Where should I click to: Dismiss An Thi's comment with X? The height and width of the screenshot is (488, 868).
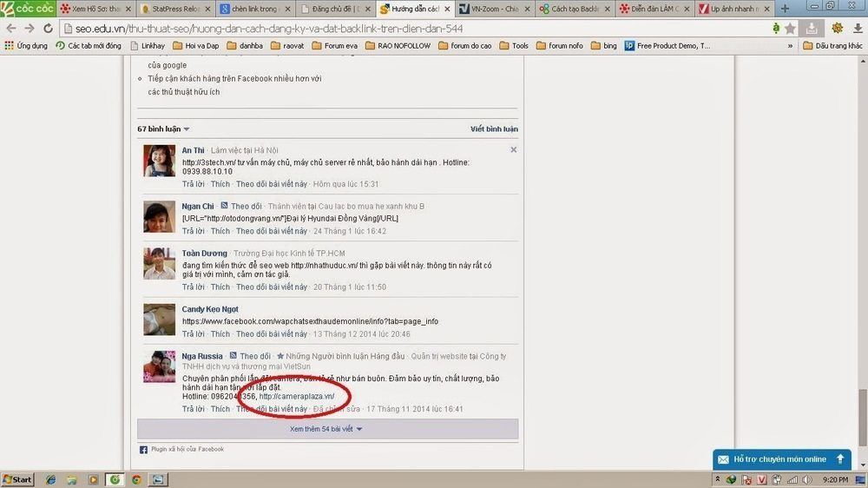click(513, 149)
